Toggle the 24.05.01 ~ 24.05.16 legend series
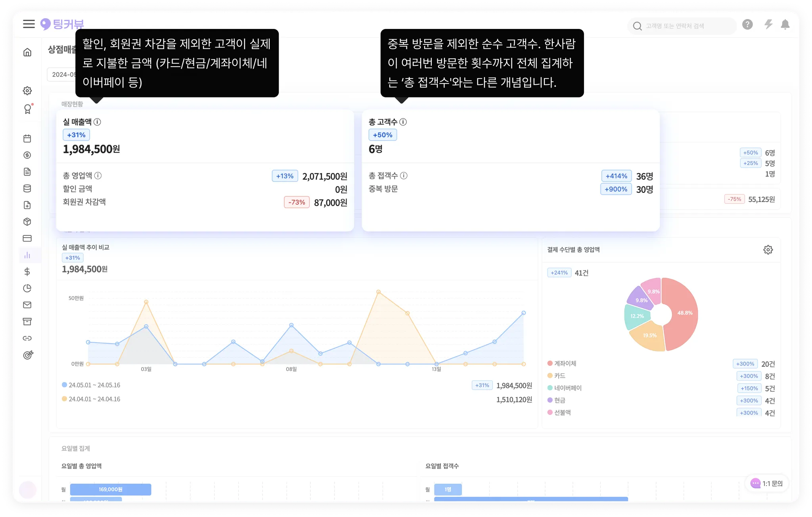This screenshot has width=812, height=517. tap(91, 385)
